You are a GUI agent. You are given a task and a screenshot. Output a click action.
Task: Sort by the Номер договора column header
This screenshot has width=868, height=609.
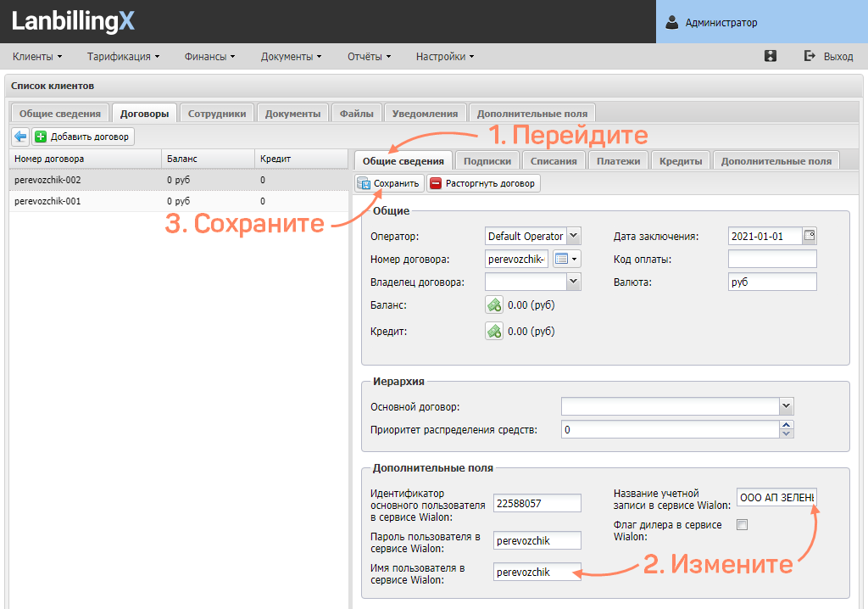pos(86,159)
